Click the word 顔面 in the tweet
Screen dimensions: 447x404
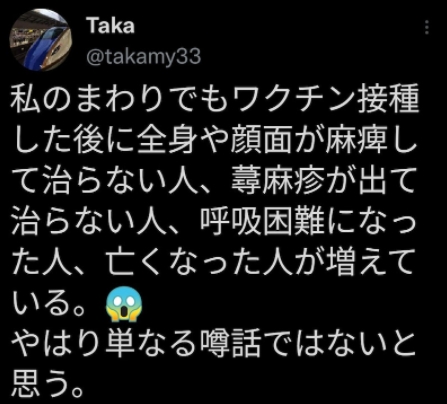[x=262, y=140]
